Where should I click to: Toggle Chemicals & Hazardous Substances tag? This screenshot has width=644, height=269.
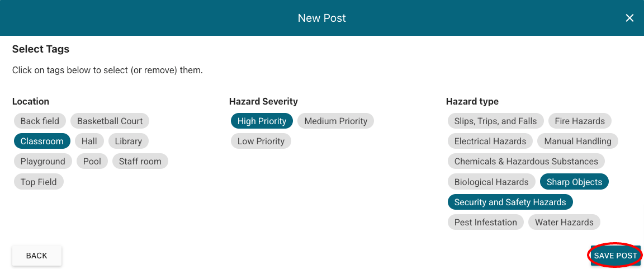pos(526,162)
